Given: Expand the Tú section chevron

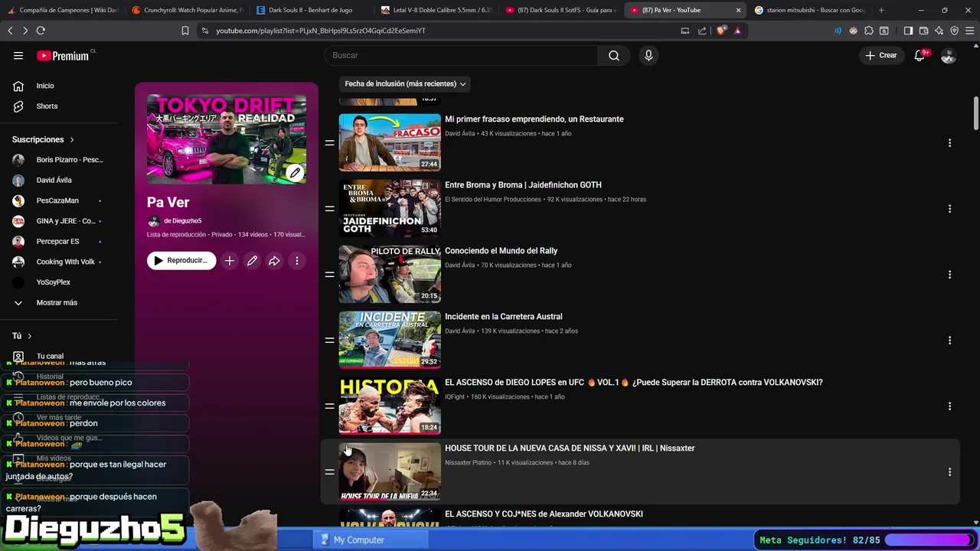Looking at the screenshot, I should coord(30,336).
